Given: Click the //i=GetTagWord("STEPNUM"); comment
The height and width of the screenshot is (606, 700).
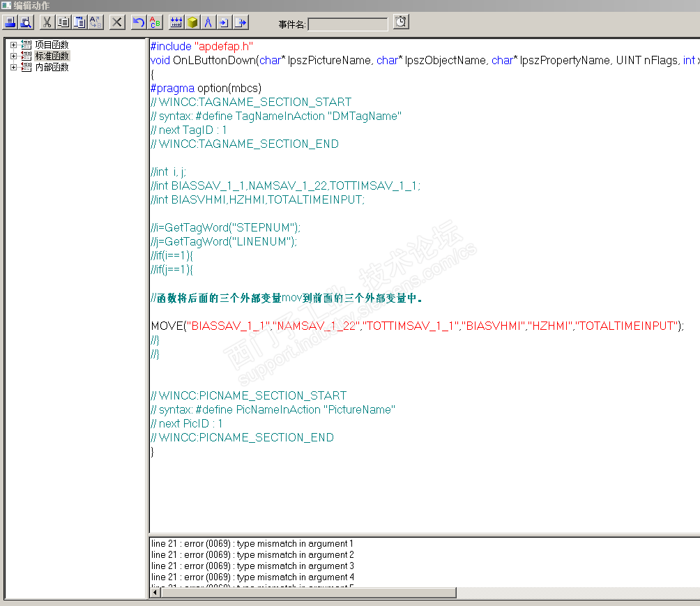Looking at the screenshot, I should 226,228.
